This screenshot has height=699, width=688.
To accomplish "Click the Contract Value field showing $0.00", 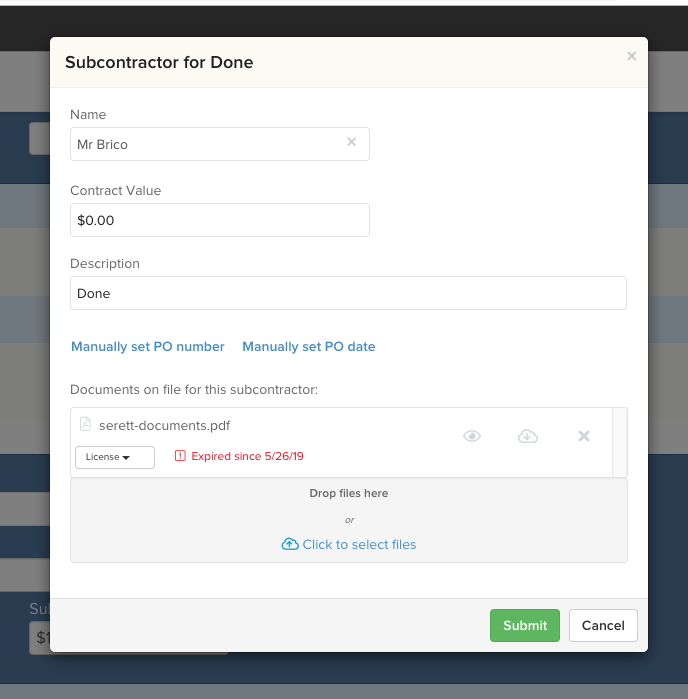I will [220, 220].
